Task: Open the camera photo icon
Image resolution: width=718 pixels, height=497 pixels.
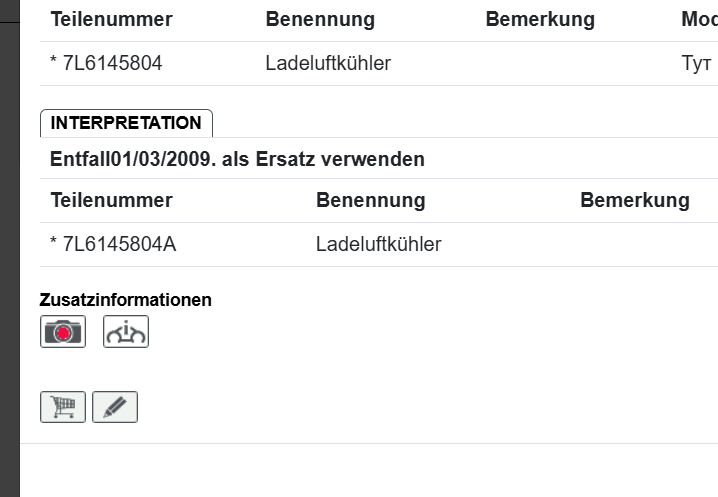Action: pyautogui.click(x=63, y=332)
